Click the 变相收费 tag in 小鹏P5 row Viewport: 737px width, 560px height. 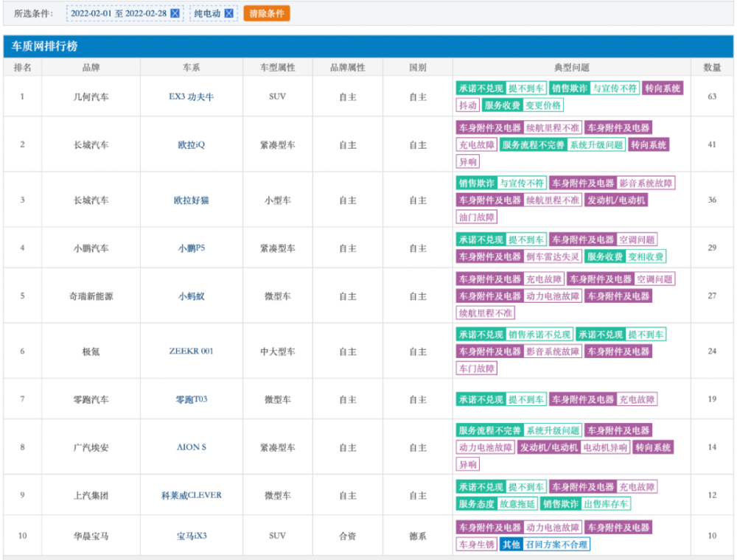pyautogui.click(x=646, y=256)
